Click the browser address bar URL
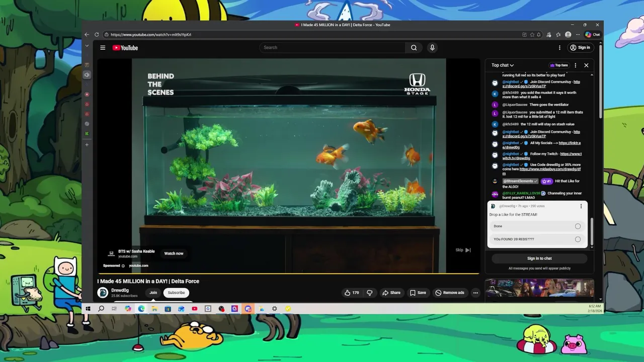The height and width of the screenshot is (362, 644). coord(151,35)
